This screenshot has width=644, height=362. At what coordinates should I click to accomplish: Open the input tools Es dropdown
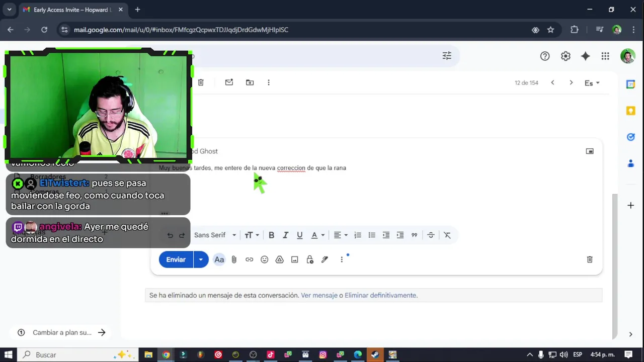[592, 83]
